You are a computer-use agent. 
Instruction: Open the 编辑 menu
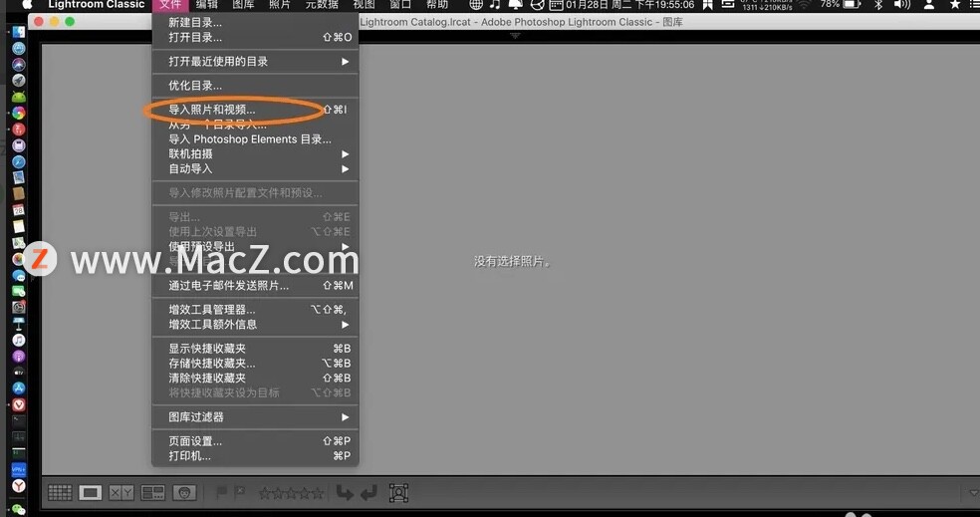tap(207, 5)
